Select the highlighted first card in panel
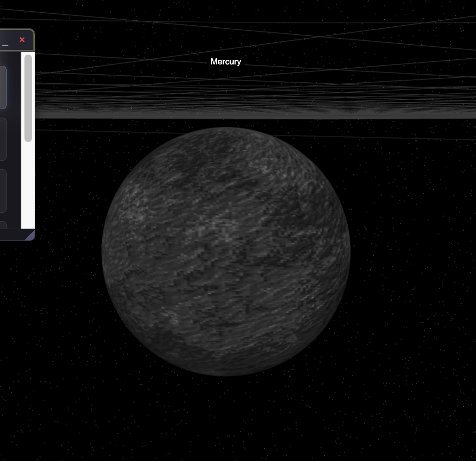 [2, 87]
